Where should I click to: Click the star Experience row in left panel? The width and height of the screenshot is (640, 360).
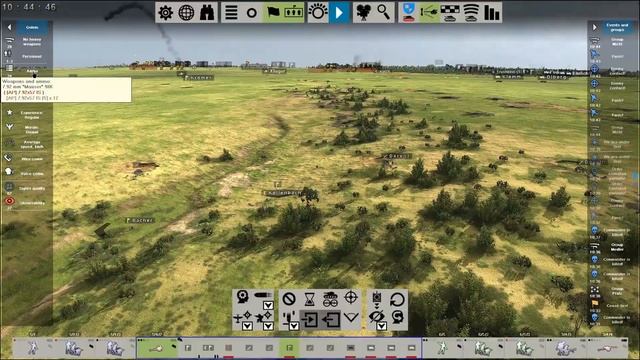[27, 115]
